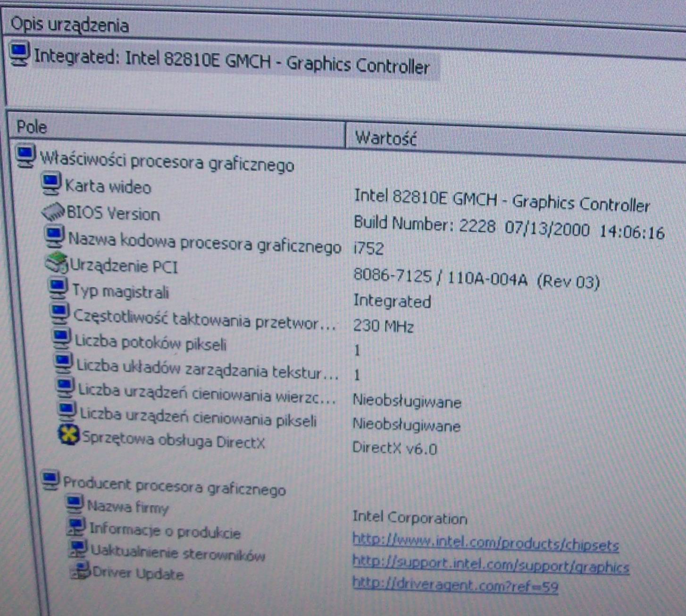Select the Liczba urządzeń cieniowania pikseli label

[198, 417]
